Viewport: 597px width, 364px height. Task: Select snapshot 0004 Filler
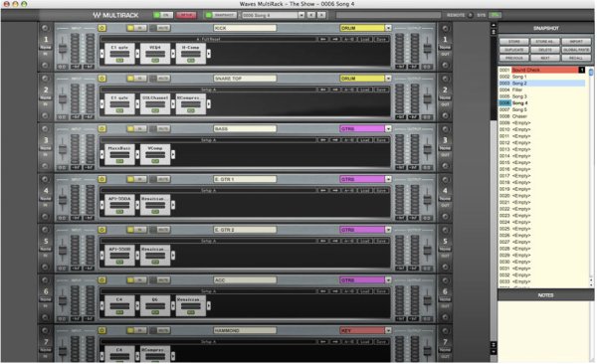point(542,90)
